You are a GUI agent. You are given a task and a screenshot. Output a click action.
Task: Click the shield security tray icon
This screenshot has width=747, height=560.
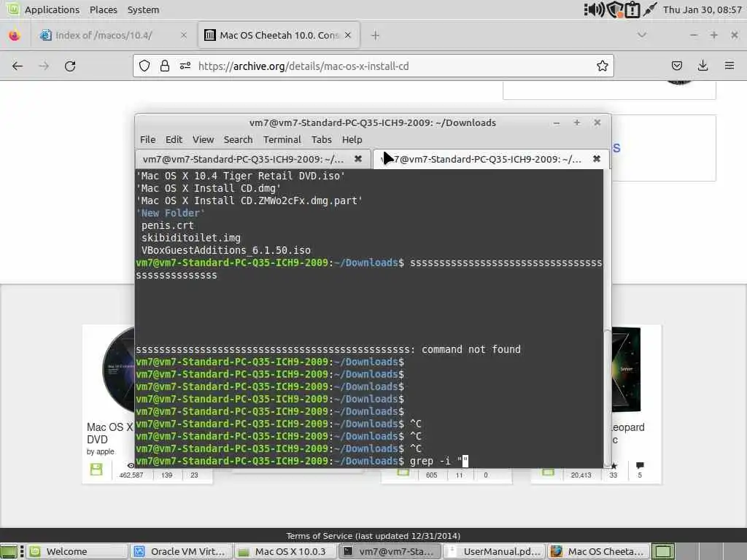(x=615, y=9)
